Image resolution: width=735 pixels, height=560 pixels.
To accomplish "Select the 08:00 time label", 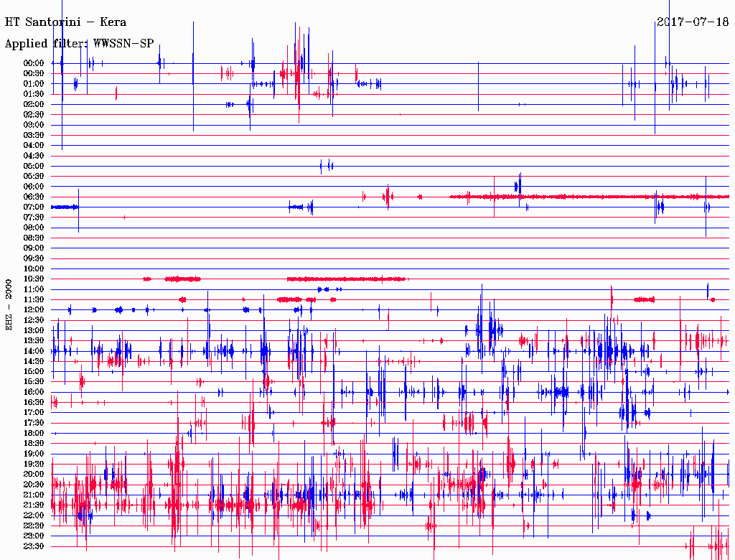I will [x=34, y=228].
